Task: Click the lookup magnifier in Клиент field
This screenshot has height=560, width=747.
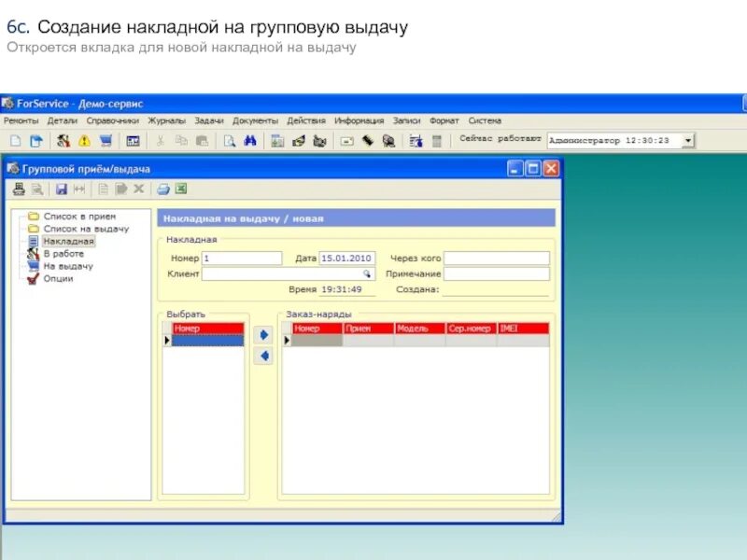Action: tap(367, 273)
